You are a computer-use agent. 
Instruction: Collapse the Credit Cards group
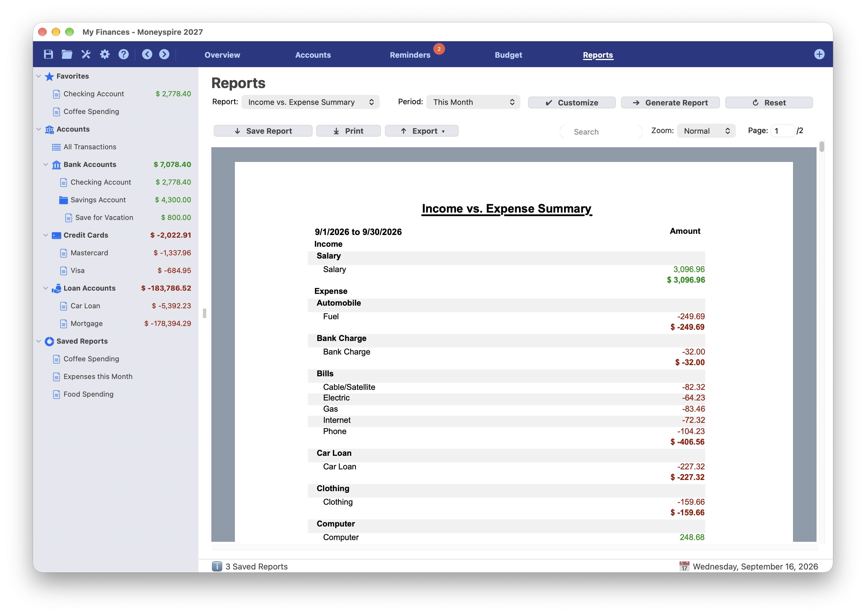click(x=46, y=235)
